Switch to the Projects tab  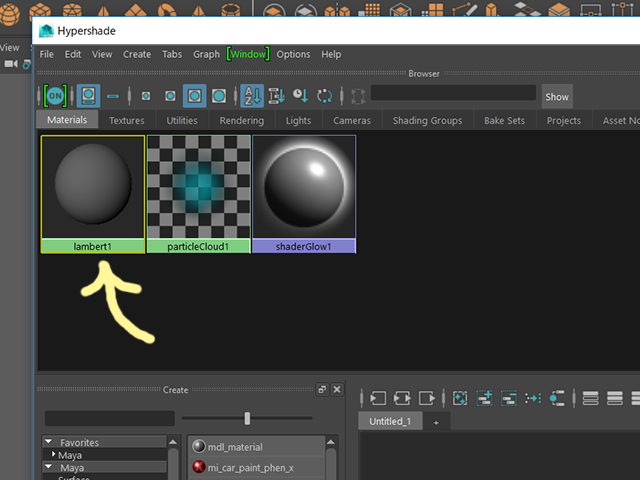point(564,120)
